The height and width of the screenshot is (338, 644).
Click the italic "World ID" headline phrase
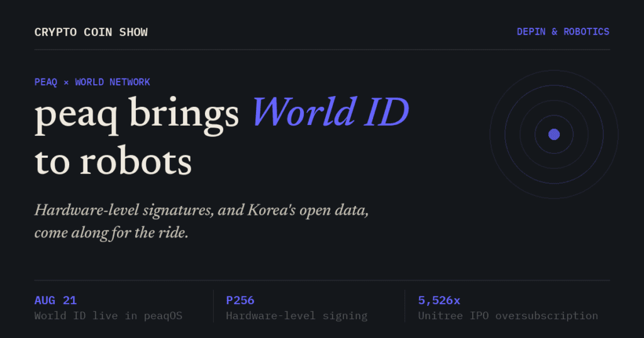pos(330,112)
